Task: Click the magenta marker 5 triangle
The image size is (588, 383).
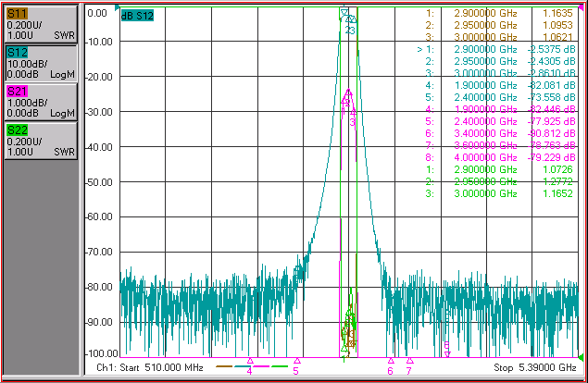Action: pyautogui.click(x=297, y=361)
